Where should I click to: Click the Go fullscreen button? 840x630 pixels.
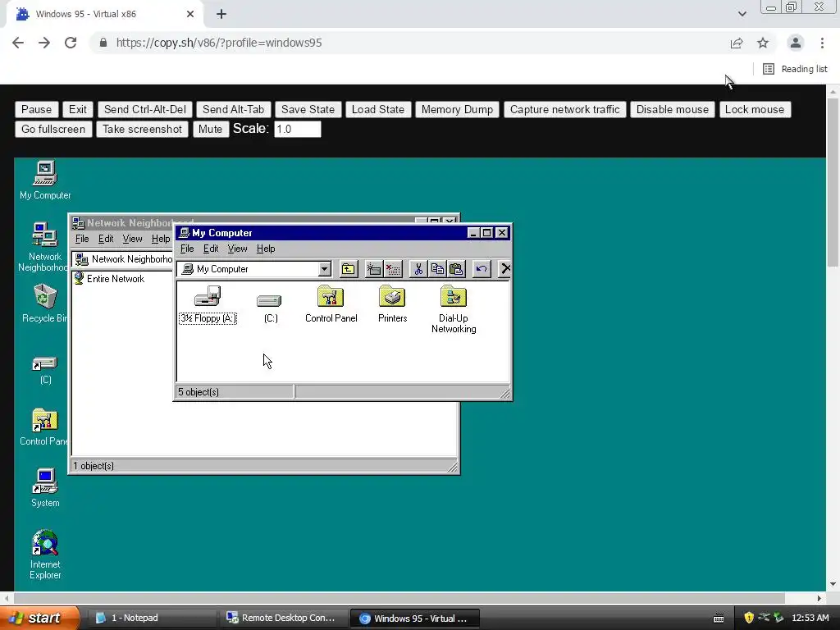(x=53, y=129)
